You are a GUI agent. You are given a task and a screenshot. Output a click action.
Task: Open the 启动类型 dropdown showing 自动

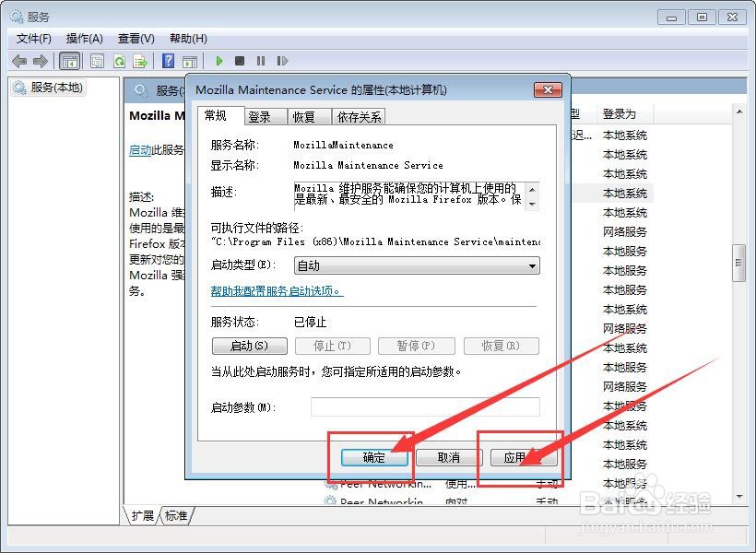(x=417, y=265)
